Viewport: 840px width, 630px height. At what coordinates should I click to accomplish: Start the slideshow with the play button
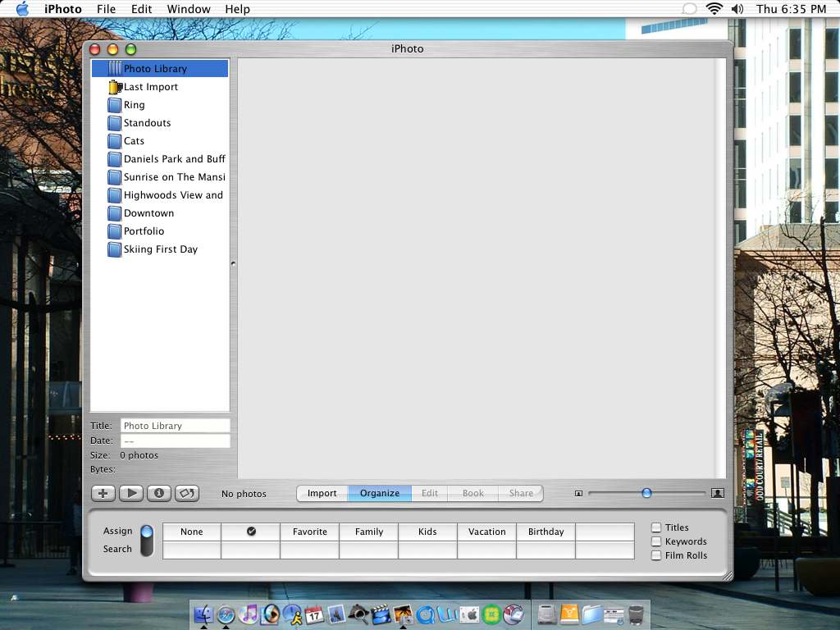coord(131,493)
